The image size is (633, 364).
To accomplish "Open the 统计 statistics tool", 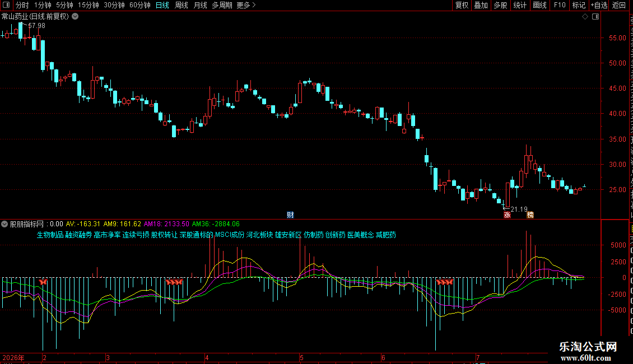I will [x=519, y=5].
